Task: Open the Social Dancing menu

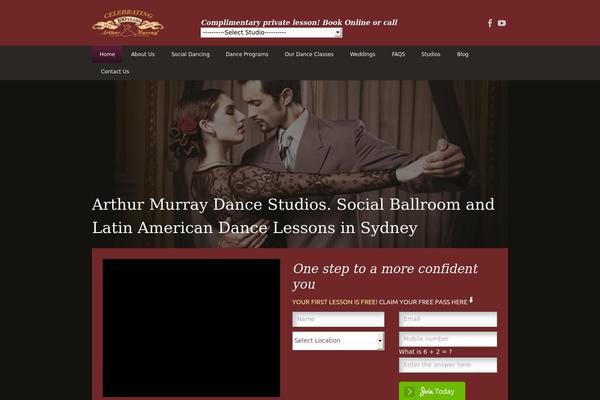Action: click(191, 54)
